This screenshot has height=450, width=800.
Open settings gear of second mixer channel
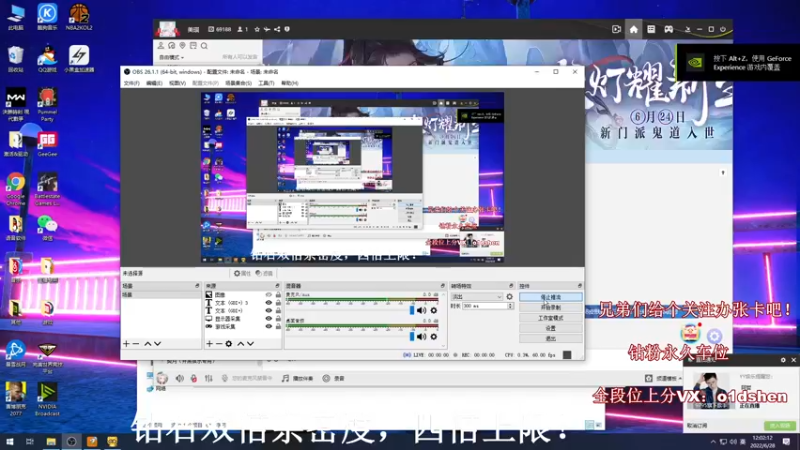[434, 337]
